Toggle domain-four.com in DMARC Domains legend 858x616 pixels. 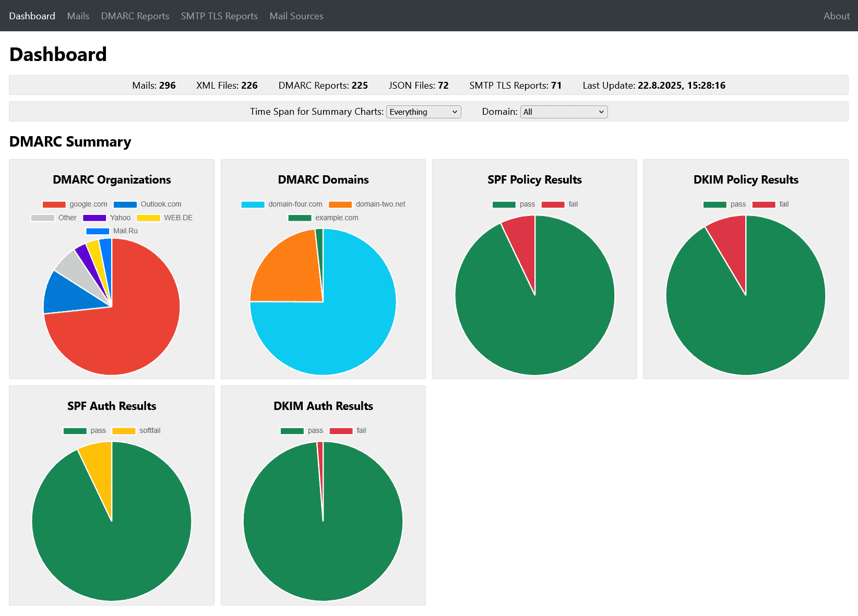(x=282, y=204)
